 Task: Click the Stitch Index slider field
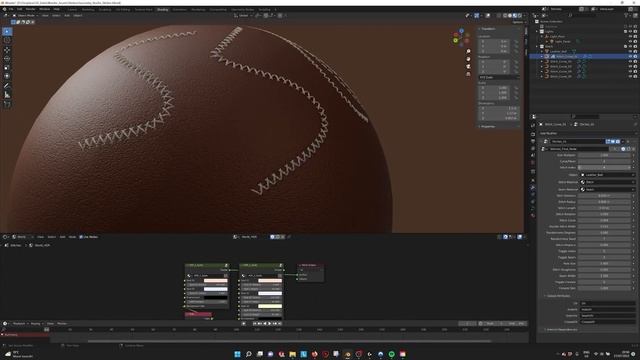point(605,167)
